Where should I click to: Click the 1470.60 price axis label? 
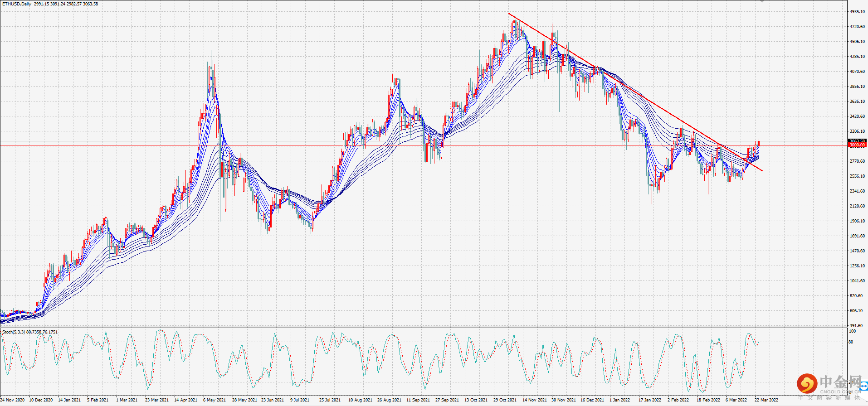[x=857, y=251]
